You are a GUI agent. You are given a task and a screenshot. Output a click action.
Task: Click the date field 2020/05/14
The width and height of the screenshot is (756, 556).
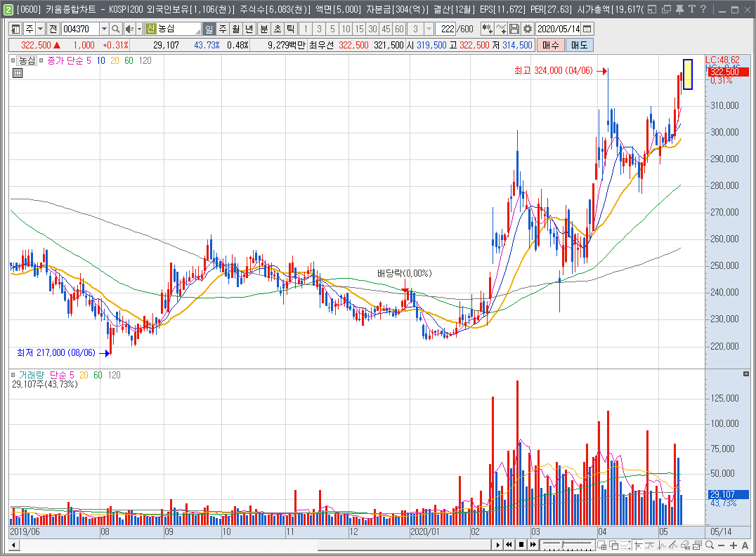coord(559,29)
